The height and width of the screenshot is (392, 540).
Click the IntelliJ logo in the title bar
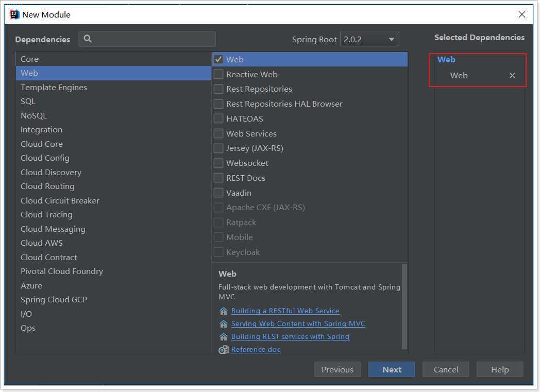[x=14, y=14]
